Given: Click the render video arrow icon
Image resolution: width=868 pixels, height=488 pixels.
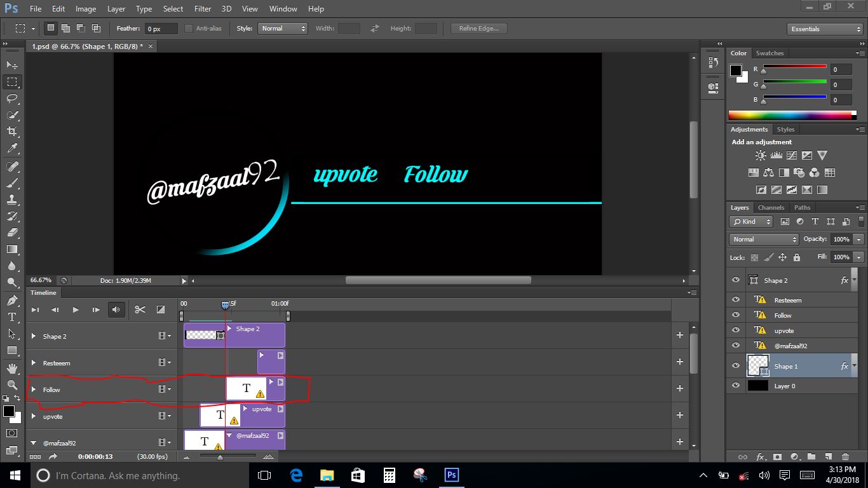Looking at the screenshot, I should pos(52,456).
